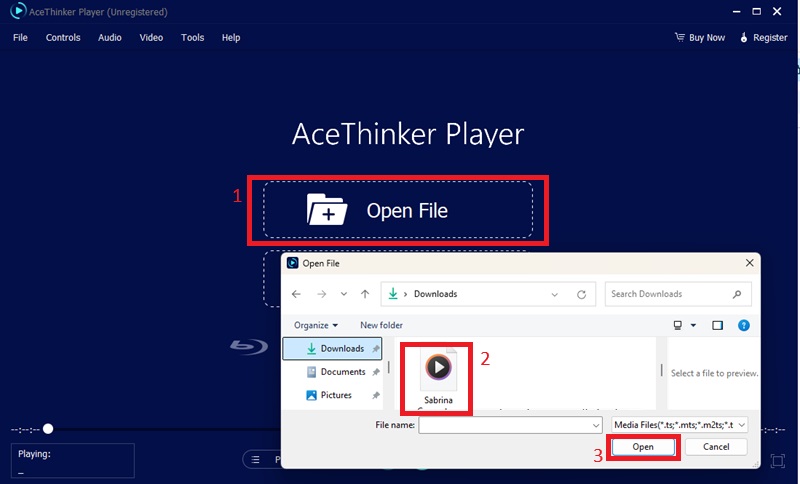Click the large Open File button
This screenshot has width=800, height=484.
click(x=398, y=210)
